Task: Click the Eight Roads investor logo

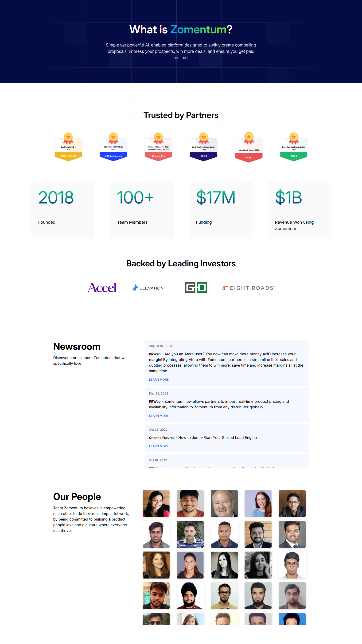Action: point(249,288)
